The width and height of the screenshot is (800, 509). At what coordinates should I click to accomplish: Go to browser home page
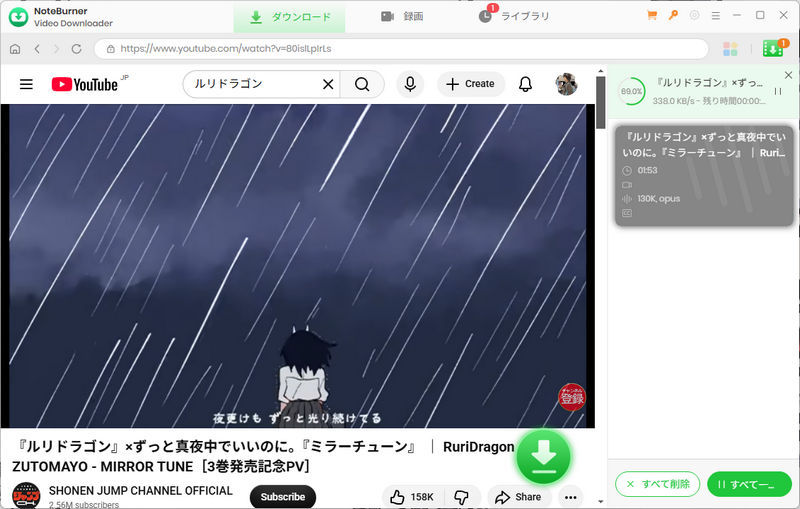(x=15, y=49)
